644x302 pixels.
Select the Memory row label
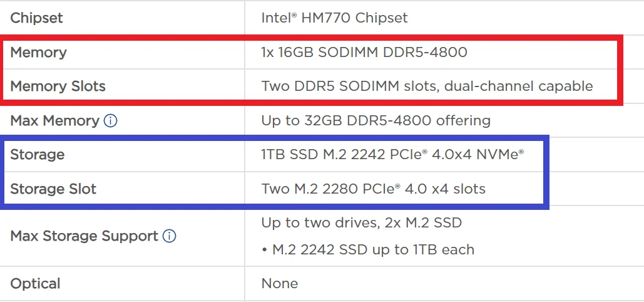click(x=38, y=52)
